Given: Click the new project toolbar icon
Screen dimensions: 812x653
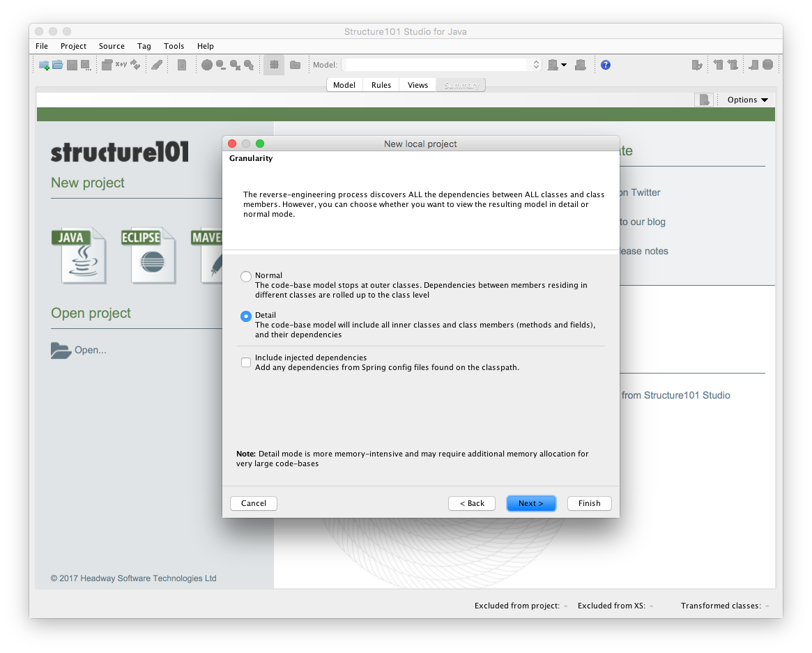Looking at the screenshot, I should point(44,65).
